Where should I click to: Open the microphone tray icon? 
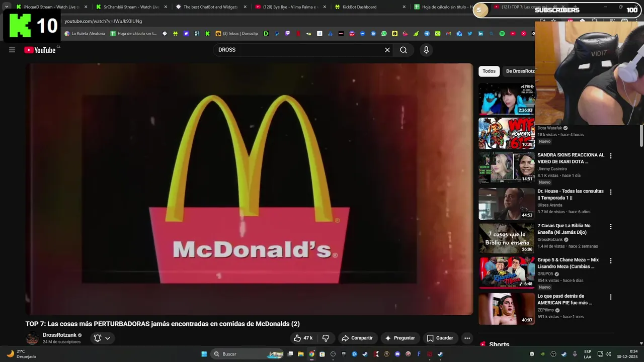coord(575,354)
